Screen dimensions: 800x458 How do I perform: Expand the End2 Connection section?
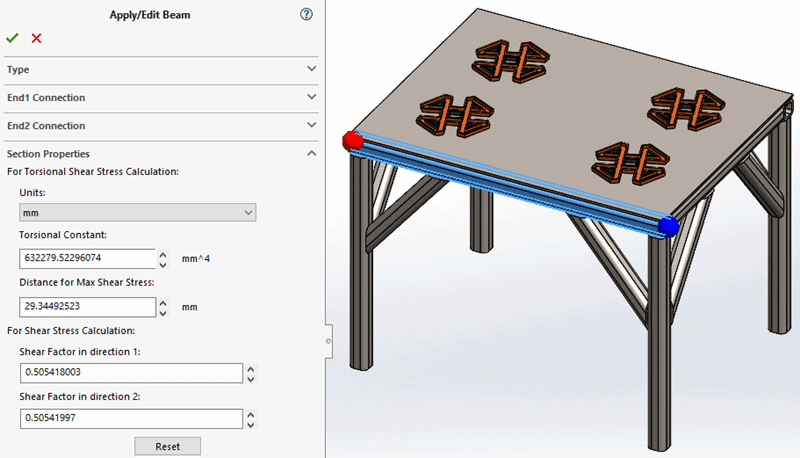pos(160,126)
